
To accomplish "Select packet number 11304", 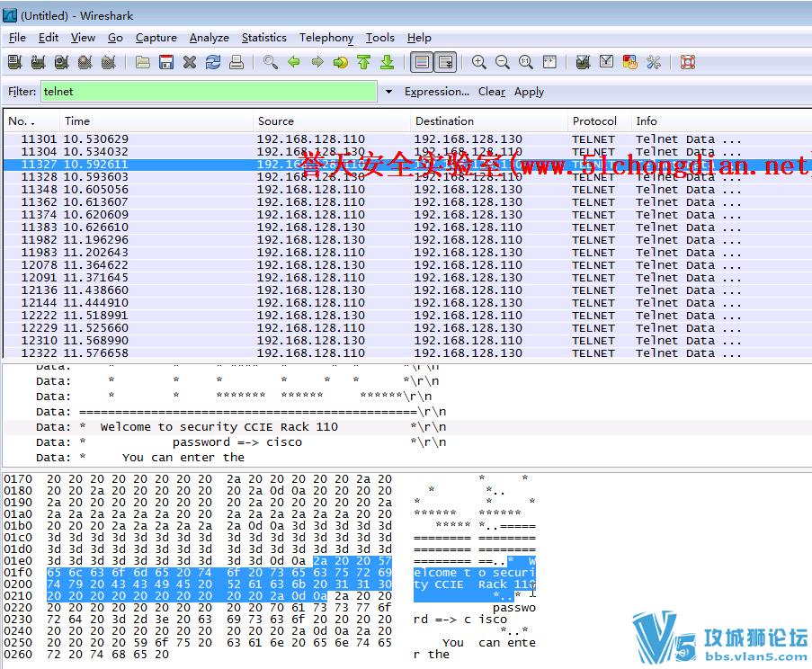I will pyautogui.click(x=407, y=152).
